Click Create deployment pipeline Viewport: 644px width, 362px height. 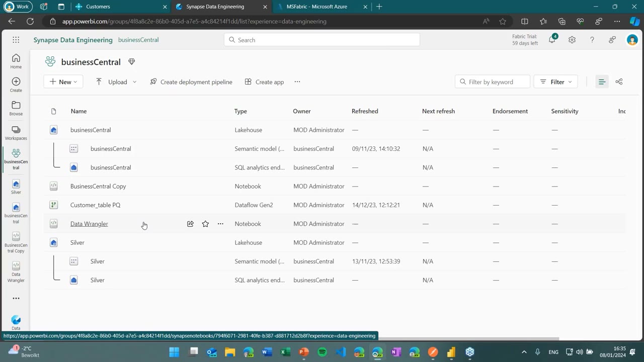(191, 81)
